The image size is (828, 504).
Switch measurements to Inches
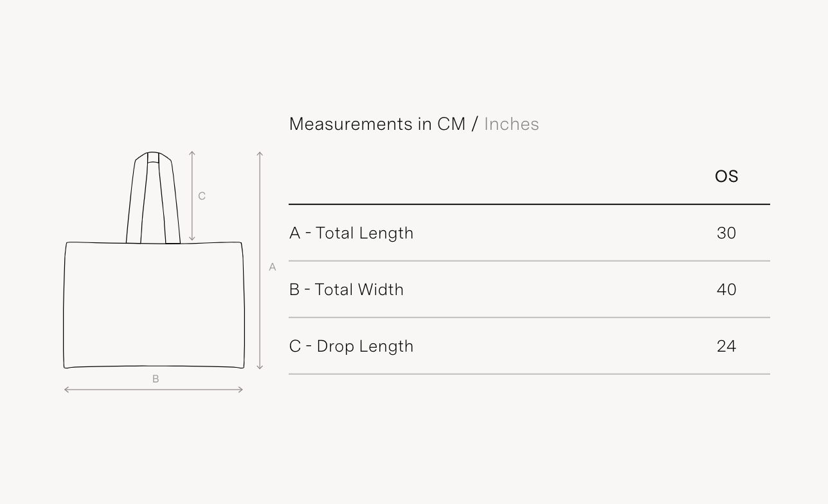point(511,124)
